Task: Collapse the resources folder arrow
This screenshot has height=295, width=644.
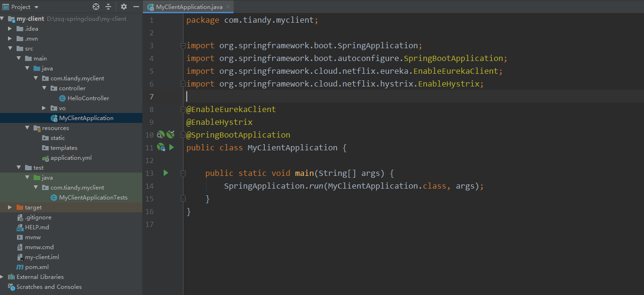Action: [x=27, y=128]
